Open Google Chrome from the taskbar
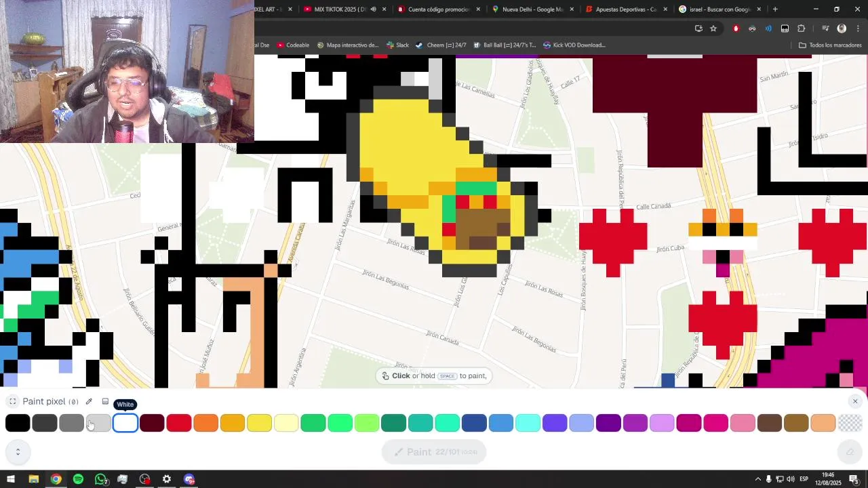Viewport: 868px width, 488px height. 56,479
